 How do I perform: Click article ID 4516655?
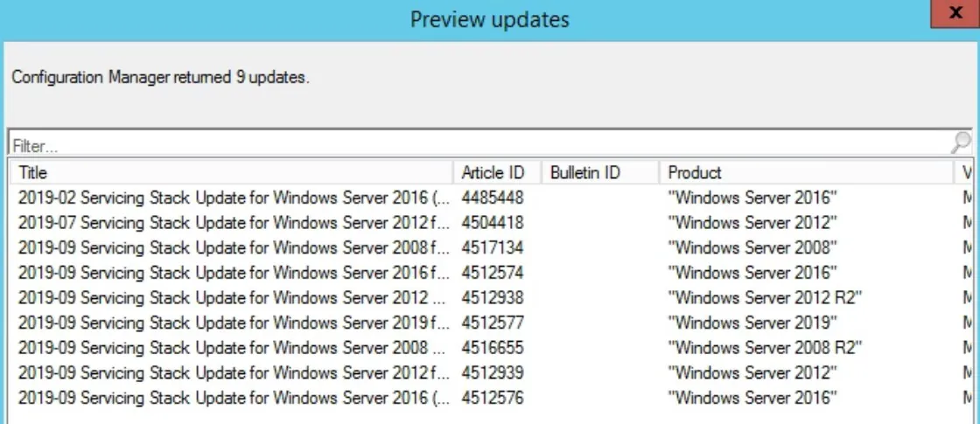pos(493,347)
